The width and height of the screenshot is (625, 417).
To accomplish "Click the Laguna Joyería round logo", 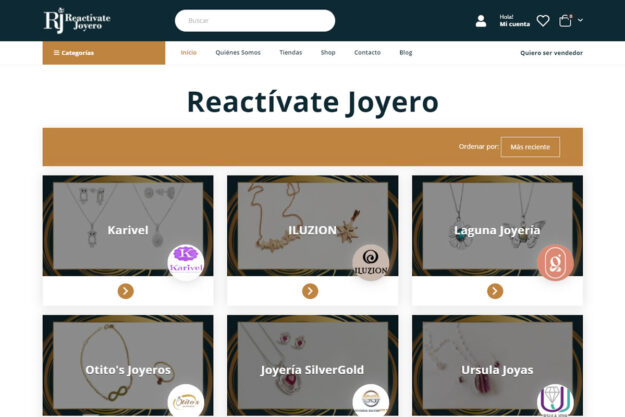I will coord(555,262).
